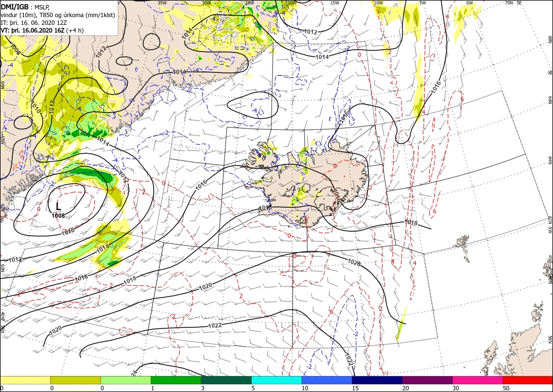Click the 'vindur (10m), T850 og úrkoma' line
The image size is (553, 392).
click(x=58, y=15)
